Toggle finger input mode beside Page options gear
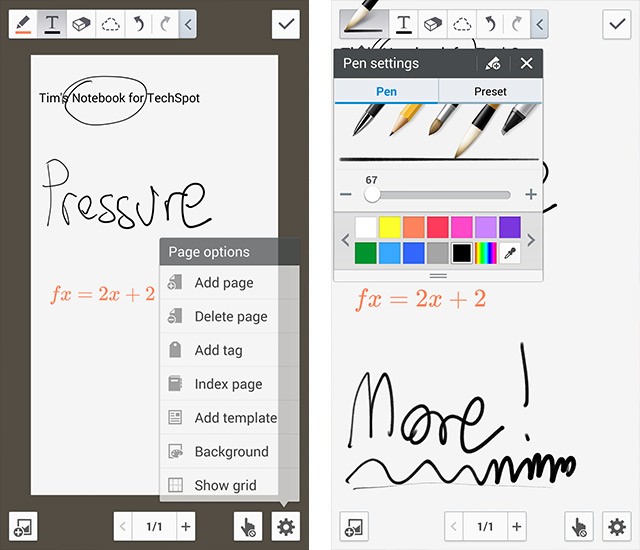Viewport: 640px width, 550px height. (x=248, y=526)
